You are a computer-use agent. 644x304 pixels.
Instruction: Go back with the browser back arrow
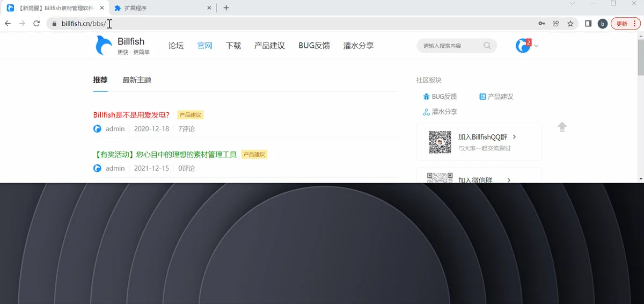coord(8,24)
